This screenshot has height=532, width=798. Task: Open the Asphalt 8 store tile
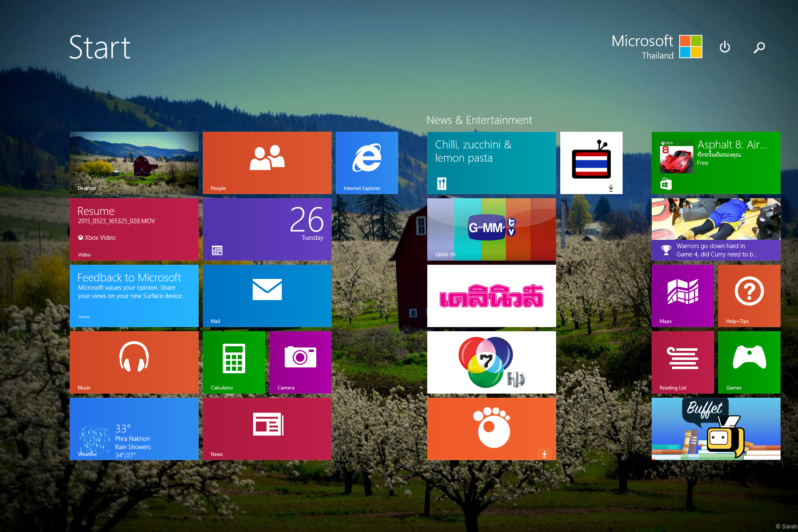click(716, 163)
